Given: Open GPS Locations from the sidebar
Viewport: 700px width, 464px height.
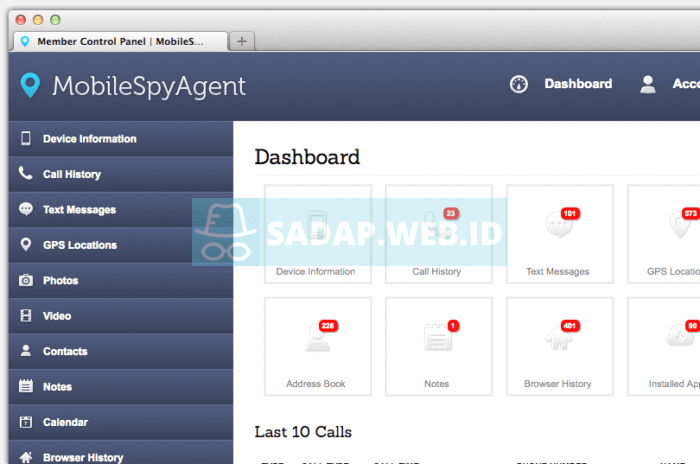Looking at the screenshot, I should pos(79,245).
